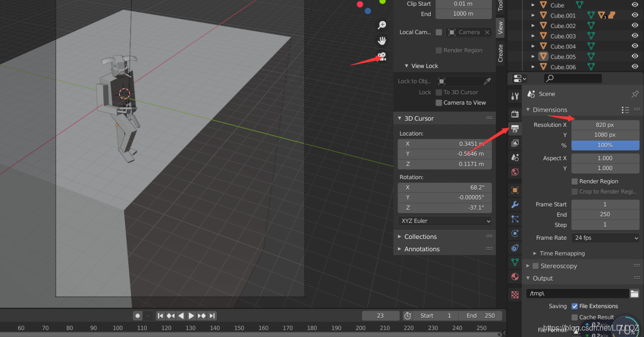Image resolution: width=644 pixels, height=337 pixels.
Task: Click the resolution percentage 100% slider
Action: (x=605, y=145)
